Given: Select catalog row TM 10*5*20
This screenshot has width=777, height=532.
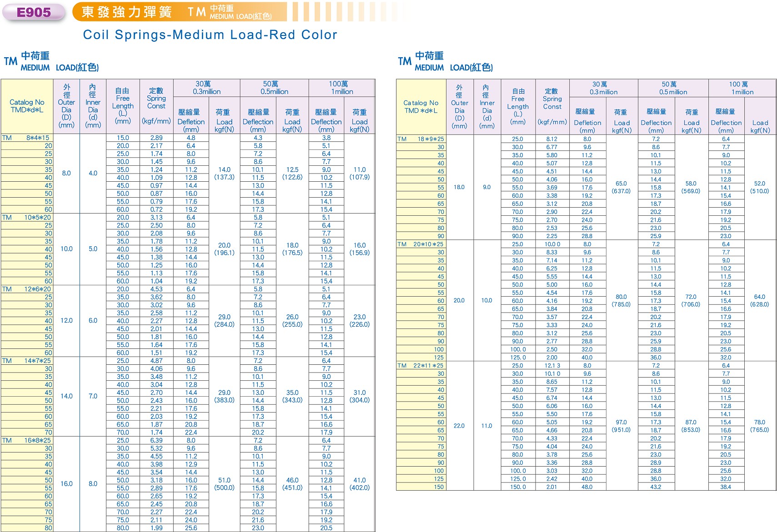Looking at the screenshot, I should coord(27,217).
